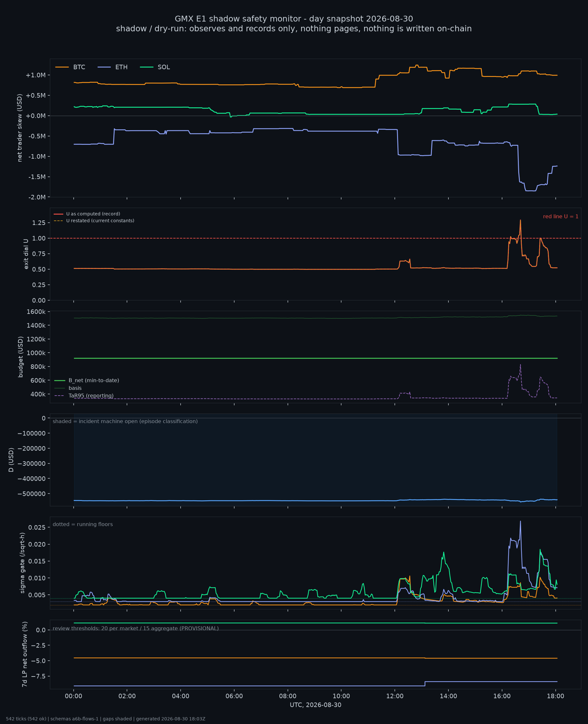The height and width of the screenshot is (724, 588).
Task: Click the 'dotted = running floors' note
Action: click(83, 525)
